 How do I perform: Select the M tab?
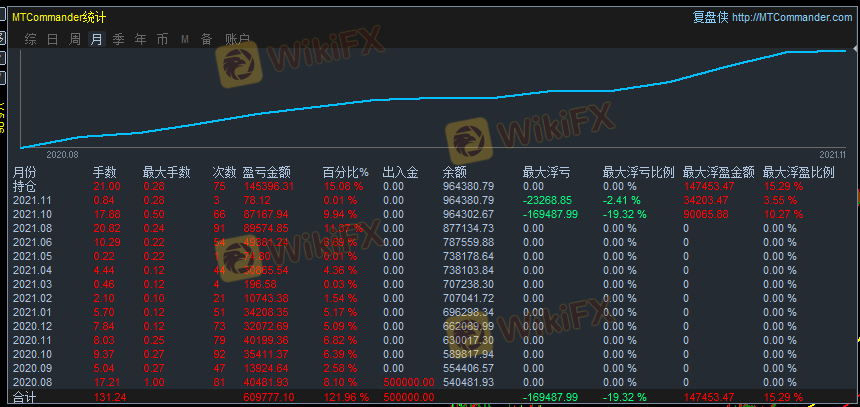(185, 39)
